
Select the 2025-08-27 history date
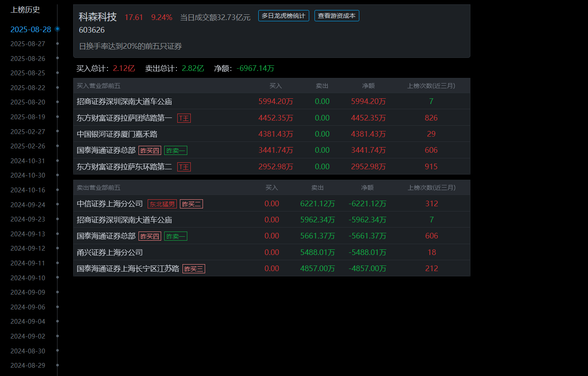pyautogui.click(x=28, y=44)
